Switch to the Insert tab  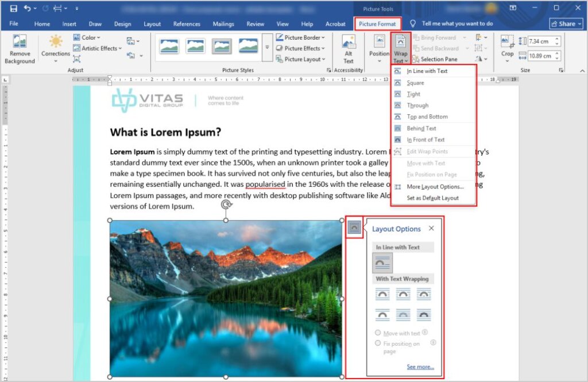tap(69, 24)
